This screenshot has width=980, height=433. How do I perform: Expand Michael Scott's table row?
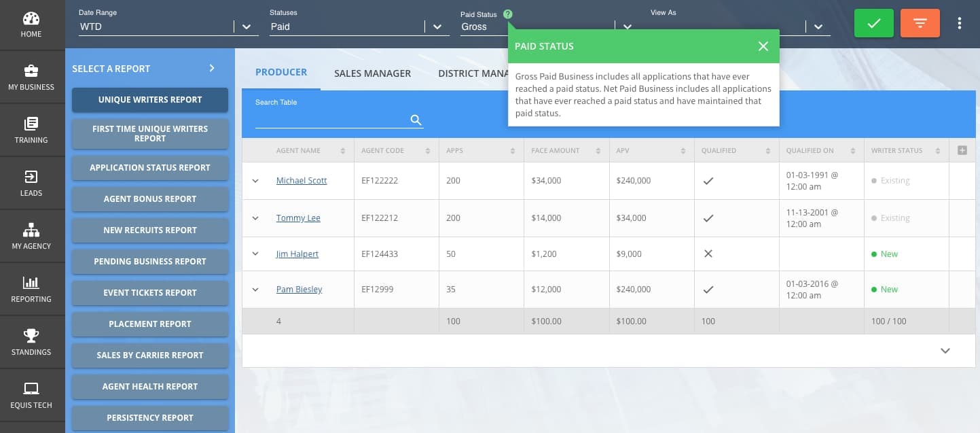(x=255, y=180)
